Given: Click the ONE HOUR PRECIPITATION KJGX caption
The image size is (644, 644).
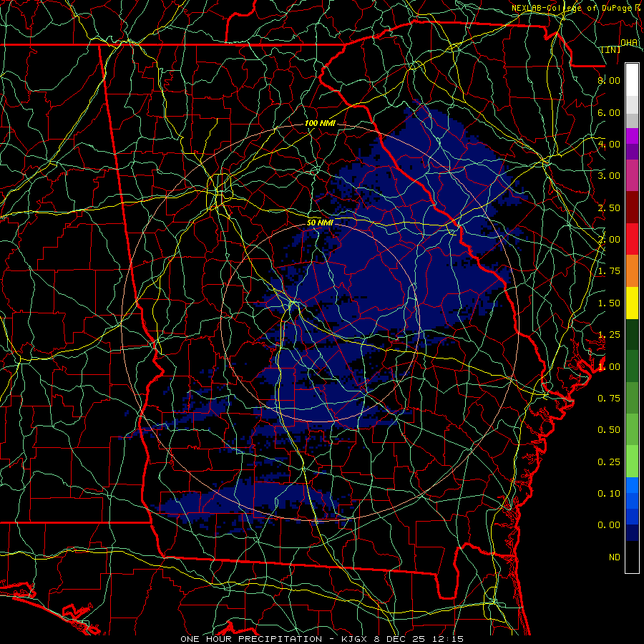Looking at the screenshot, I should 322,639.
